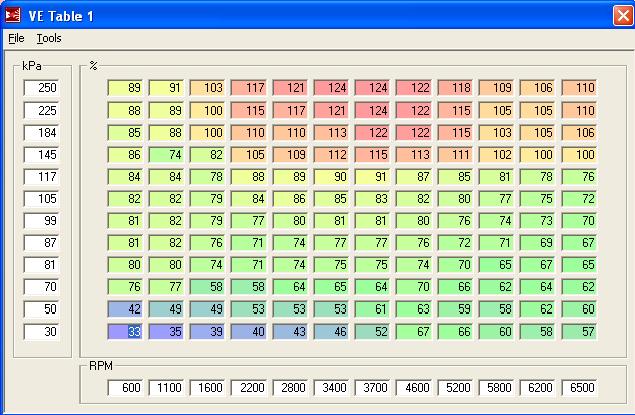
Task: Click the 3700 RPM bin field
Action: 373,387
